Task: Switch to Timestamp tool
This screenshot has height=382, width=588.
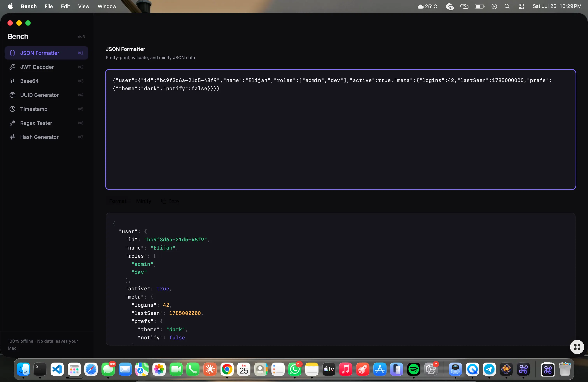Action: [x=46, y=109]
